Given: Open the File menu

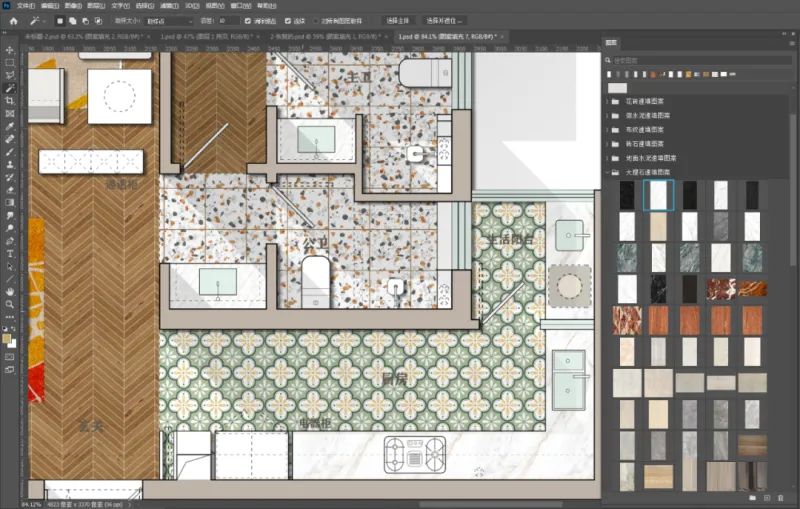Looking at the screenshot, I should [x=26, y=5].
